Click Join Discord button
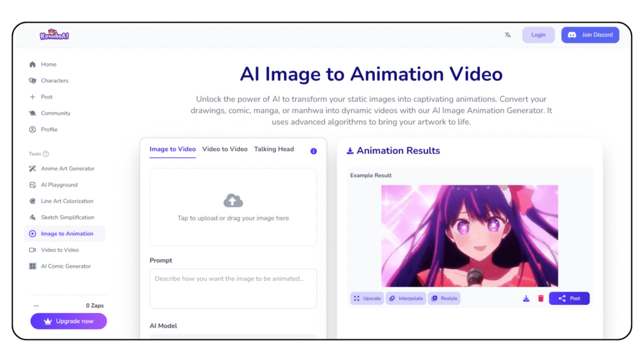 click(x=590, y=35)
